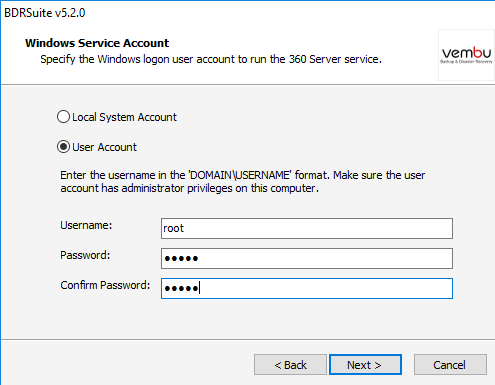Focus the Password input field

(307, 258)
